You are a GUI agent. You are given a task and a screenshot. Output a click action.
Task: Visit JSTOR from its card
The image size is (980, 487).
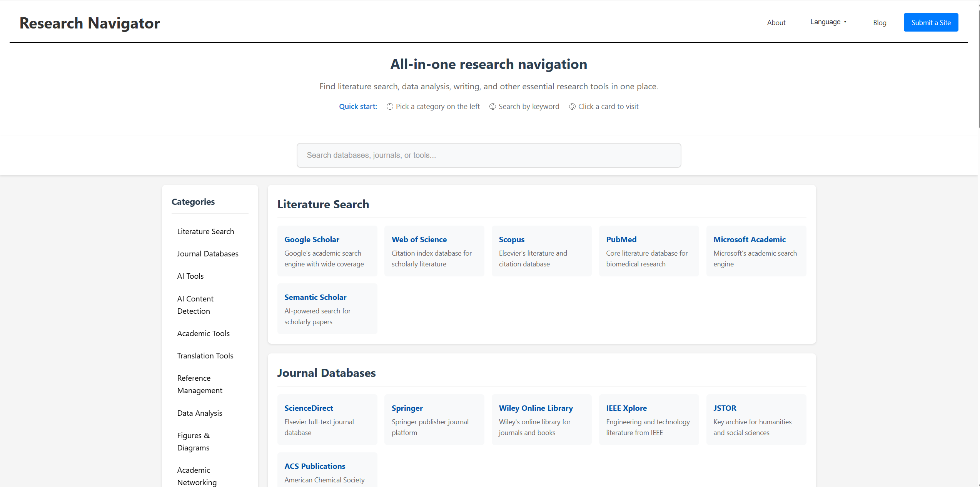click(725, 408)
